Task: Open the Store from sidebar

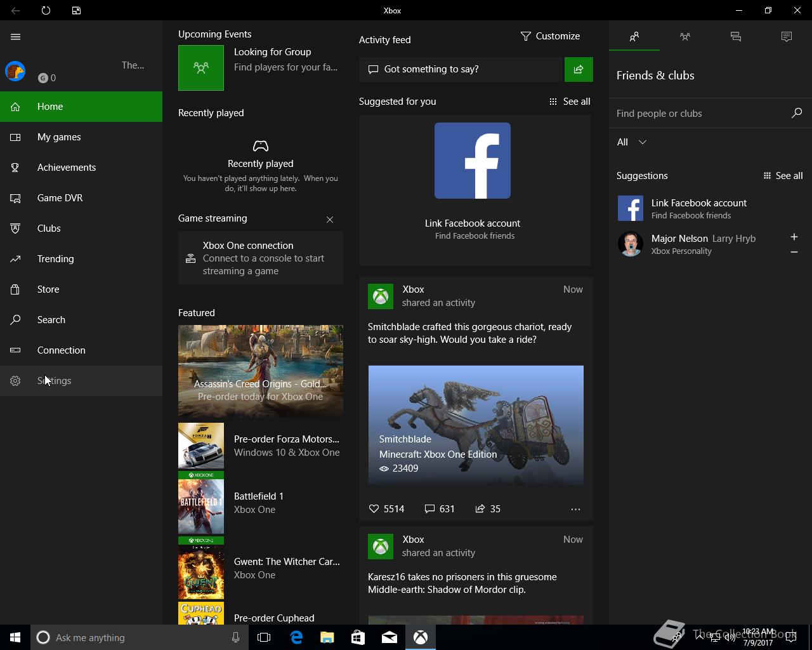Action: [81, 289]
